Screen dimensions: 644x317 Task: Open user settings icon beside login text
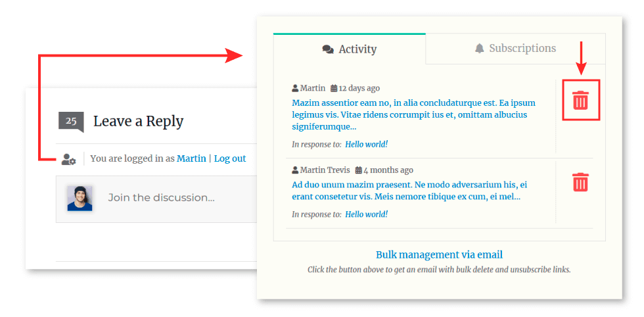coord(68,159)
